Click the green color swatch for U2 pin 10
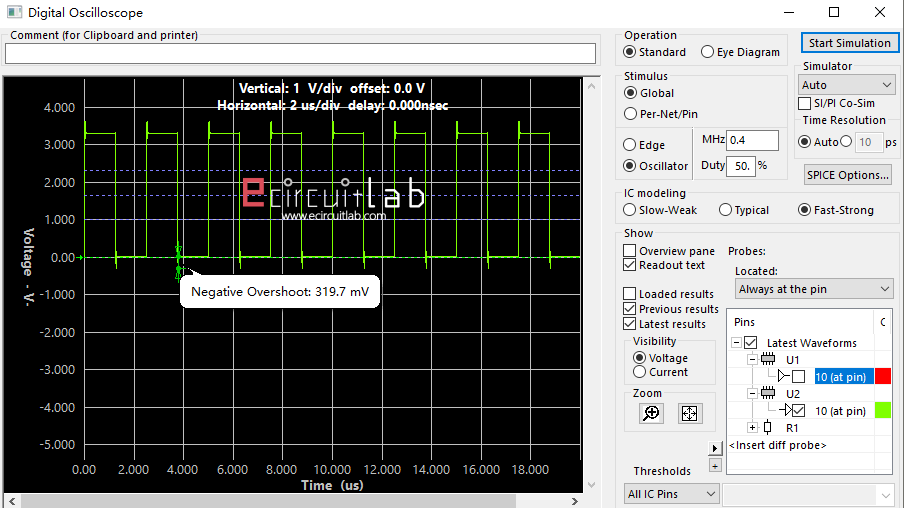Image resolution: width=904 pixels, height=508 pixels. [883, 411]
